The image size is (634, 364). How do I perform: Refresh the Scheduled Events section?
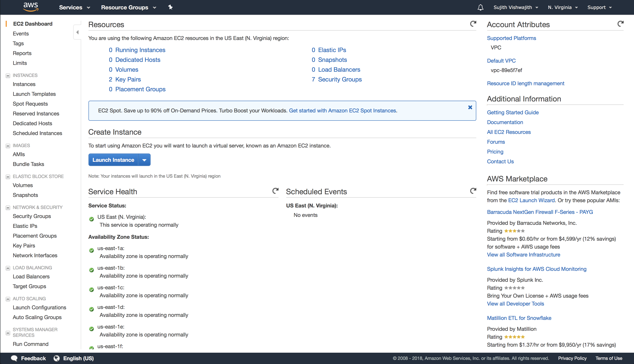pyautogui.click(x=473, y=191)
